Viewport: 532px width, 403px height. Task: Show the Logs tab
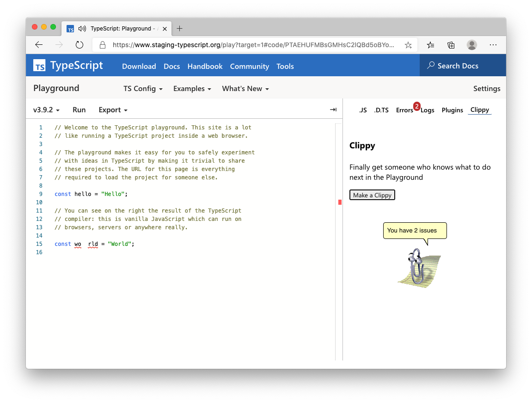[428, 110]
